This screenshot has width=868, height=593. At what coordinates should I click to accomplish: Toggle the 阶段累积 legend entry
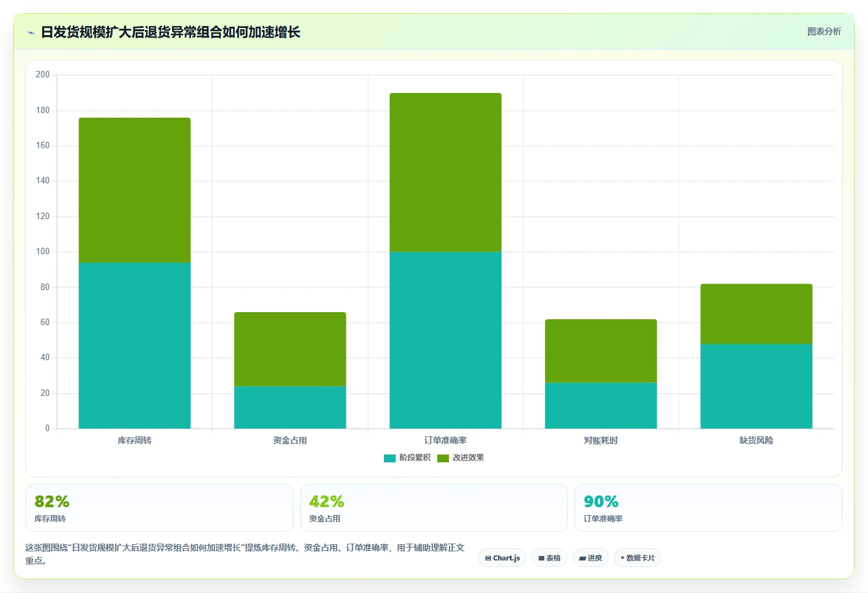coord(407,458)
